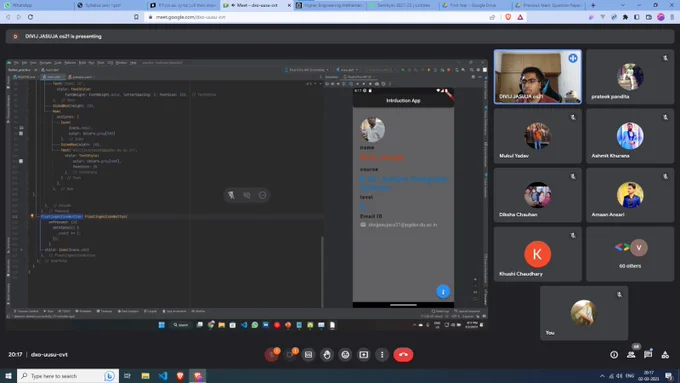
Task: Switch to First Year Google Drive tab
Action: (476, 5)
